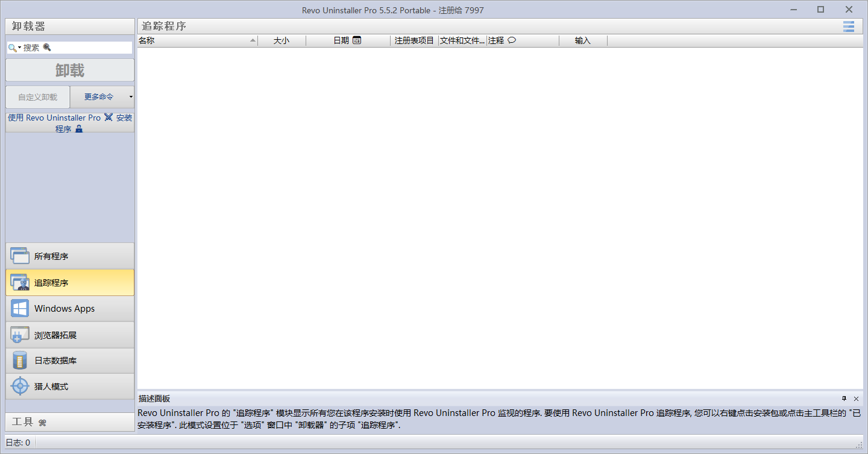Screen dimensions: 868x454
Task: Click the browser extensions plug icon
Action: click(20, 335)
